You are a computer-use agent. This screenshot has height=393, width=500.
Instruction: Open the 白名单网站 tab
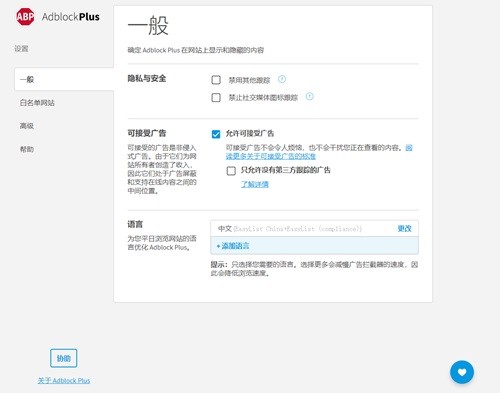point(37,103)
